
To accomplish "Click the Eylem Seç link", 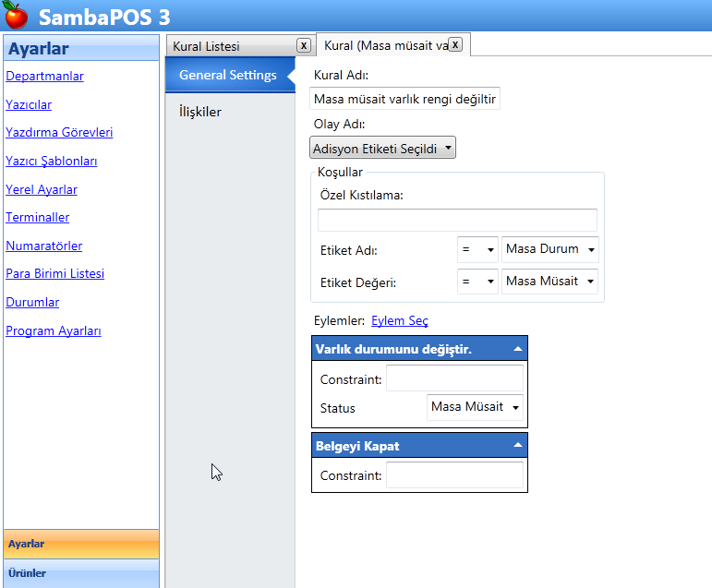I will click(x=399, y=321).
